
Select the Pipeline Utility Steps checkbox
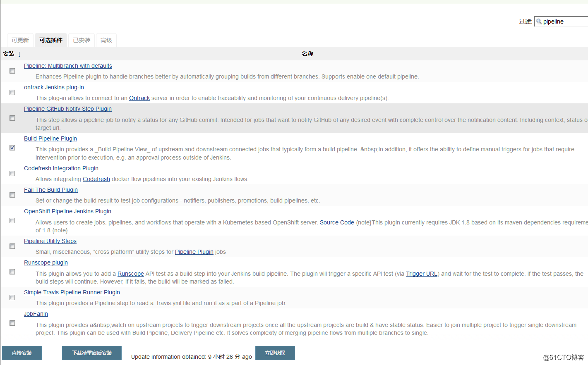pos(12,246)
